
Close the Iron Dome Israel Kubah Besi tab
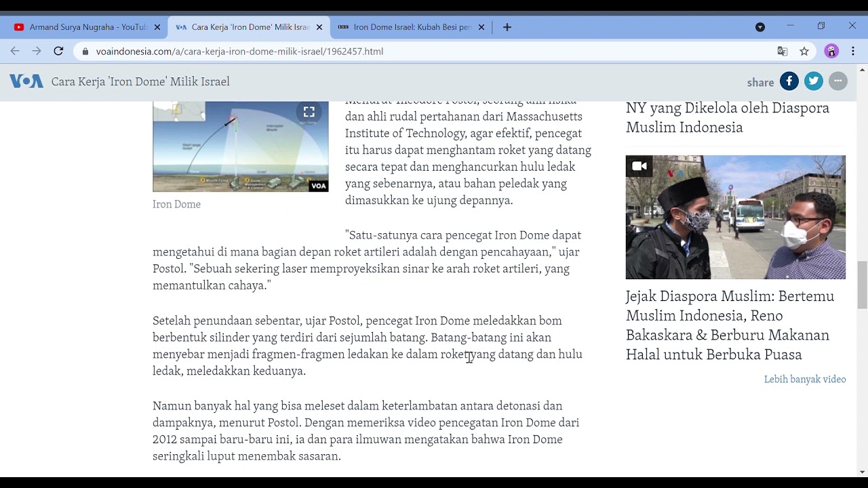(x=481, y=27)
